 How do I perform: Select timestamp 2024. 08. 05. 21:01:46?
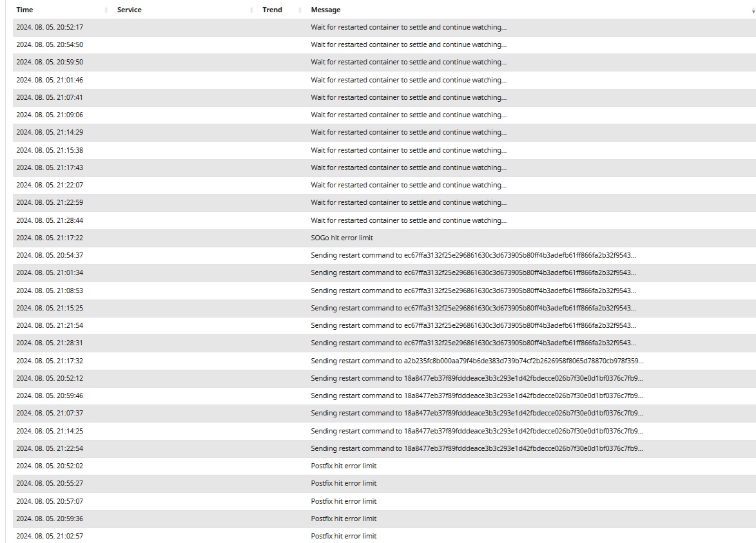coord(50,80)
